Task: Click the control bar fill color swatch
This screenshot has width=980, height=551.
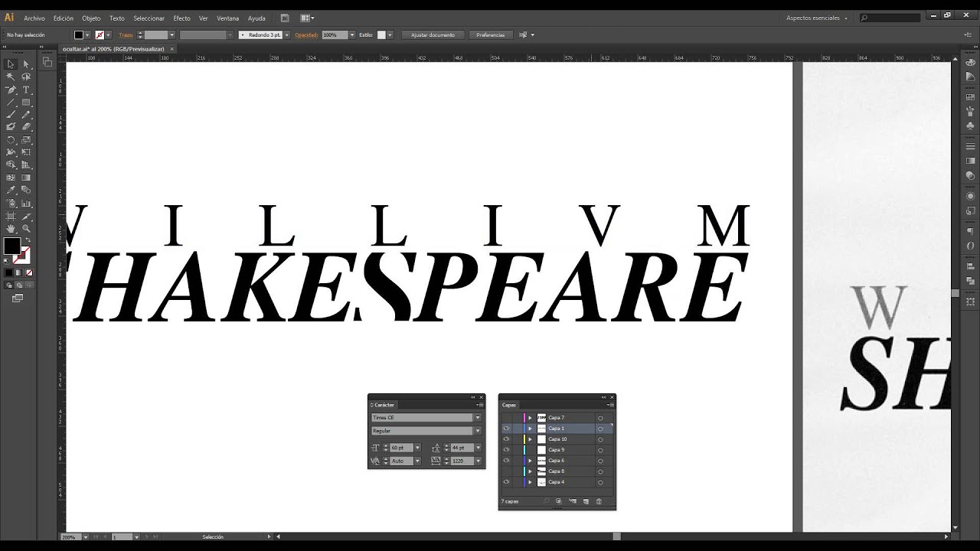Action: [78, 34]
